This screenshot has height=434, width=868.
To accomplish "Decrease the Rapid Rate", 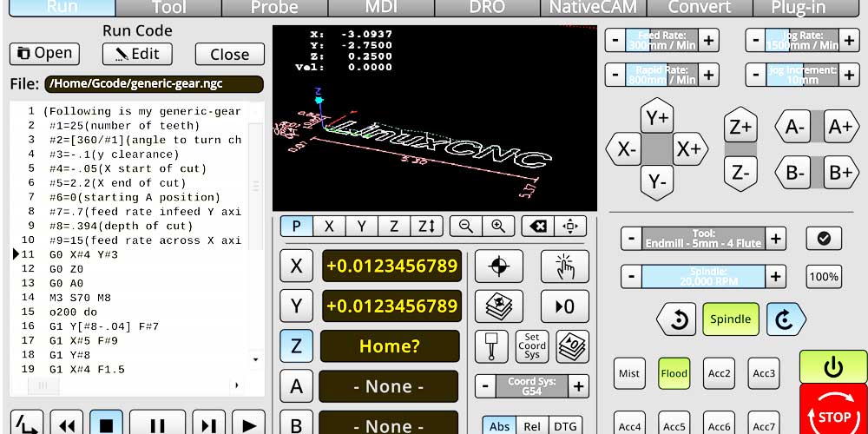I will [x=615, y=75].
